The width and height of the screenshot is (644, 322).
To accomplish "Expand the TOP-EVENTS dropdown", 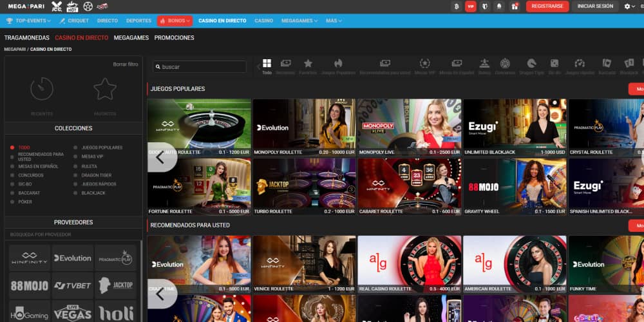I will (x=28, y=21).
